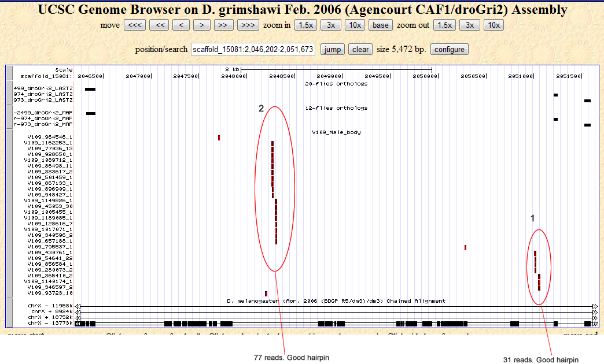Zoom in by 10x
The height and width of the screenshot is (364, 604).
click(355, 25)
